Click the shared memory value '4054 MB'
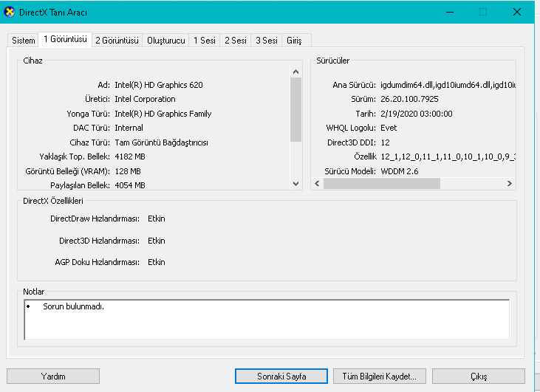The height and width of the screenshot is (392, 540). coord(130,185)
